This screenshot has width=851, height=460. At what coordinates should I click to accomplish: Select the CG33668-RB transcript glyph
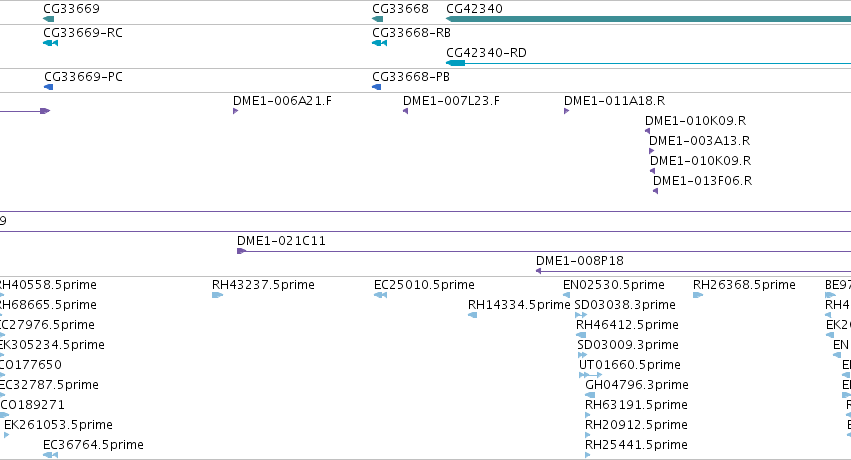coord(380,43)
